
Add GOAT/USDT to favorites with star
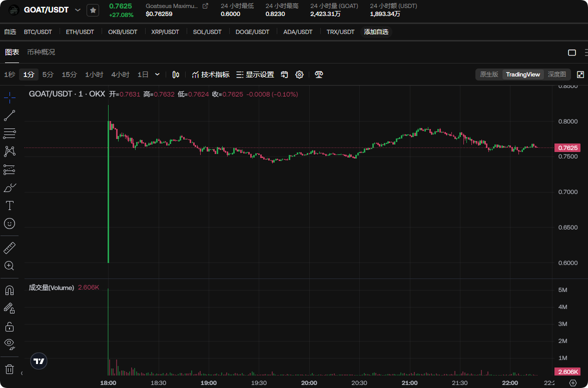click(x=93, y=10)
